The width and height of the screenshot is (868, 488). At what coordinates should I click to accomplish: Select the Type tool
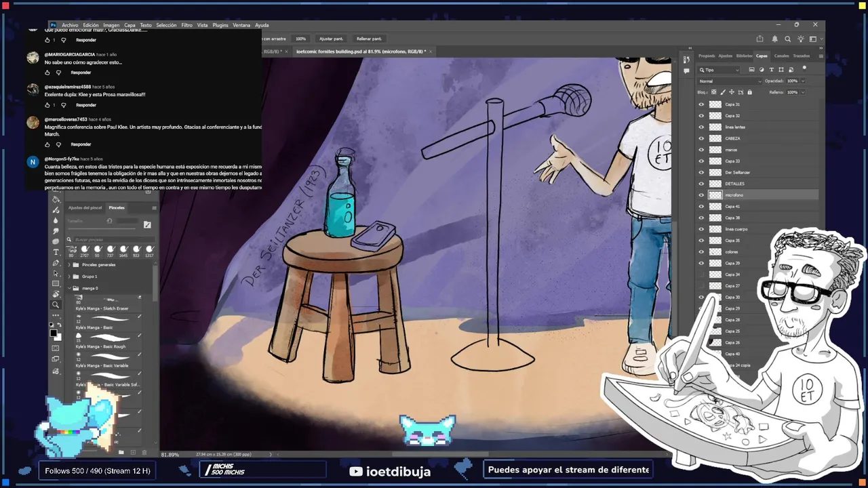pyautogui.click(x=56, y=252)
